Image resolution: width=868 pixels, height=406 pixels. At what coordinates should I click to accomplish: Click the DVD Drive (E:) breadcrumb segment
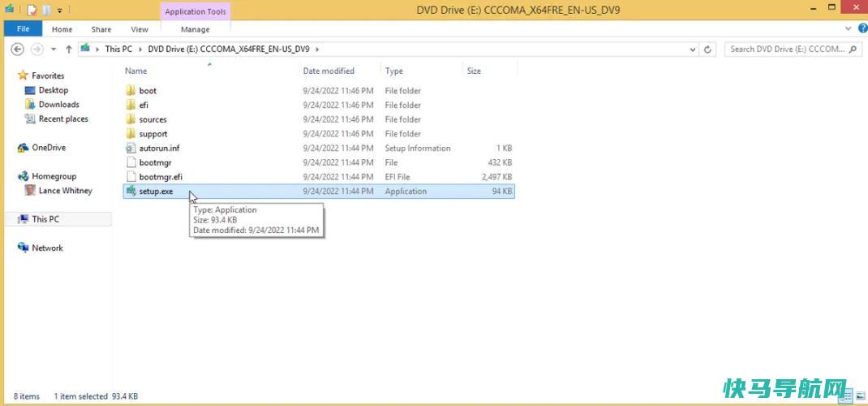(x=229, y=49)
